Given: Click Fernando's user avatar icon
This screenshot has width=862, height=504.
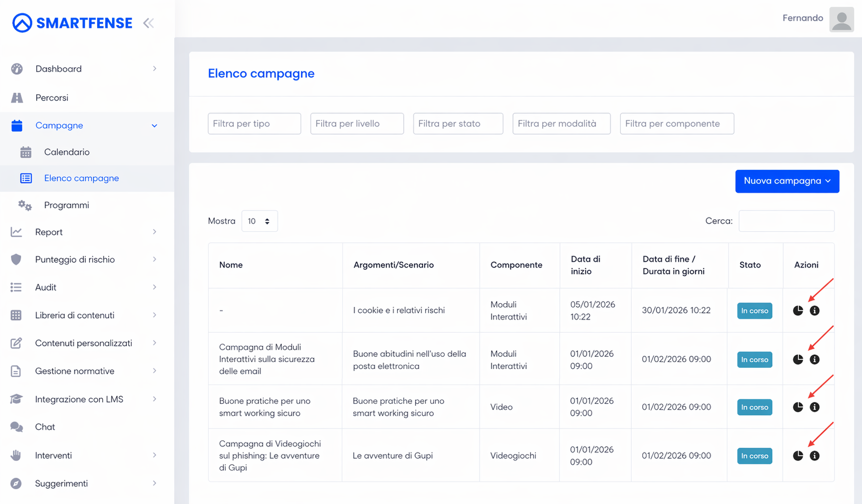Looking at the screenshot, I should click(x=842, y=19).
